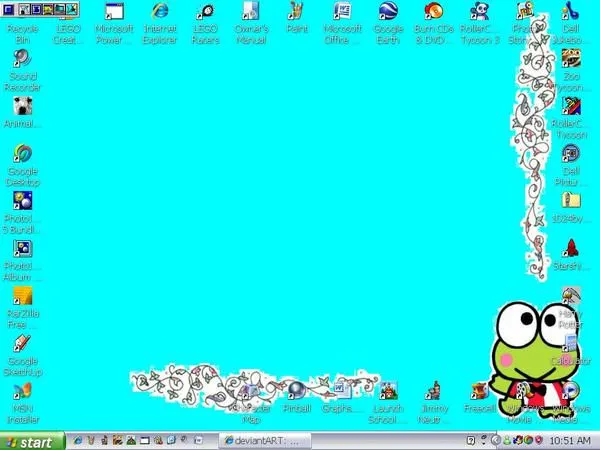Click the first blue square toolbar icon
600x450 pixels.
point(8,9)
